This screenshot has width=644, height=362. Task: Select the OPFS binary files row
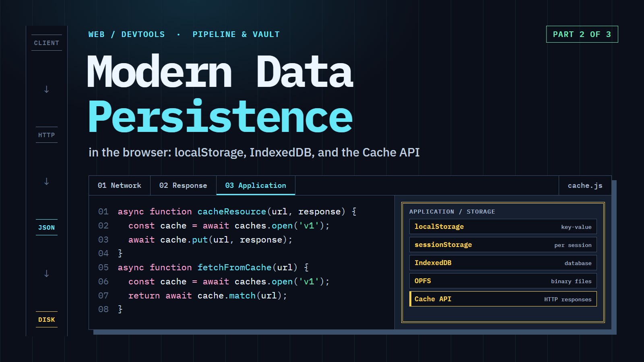(503, 281)
